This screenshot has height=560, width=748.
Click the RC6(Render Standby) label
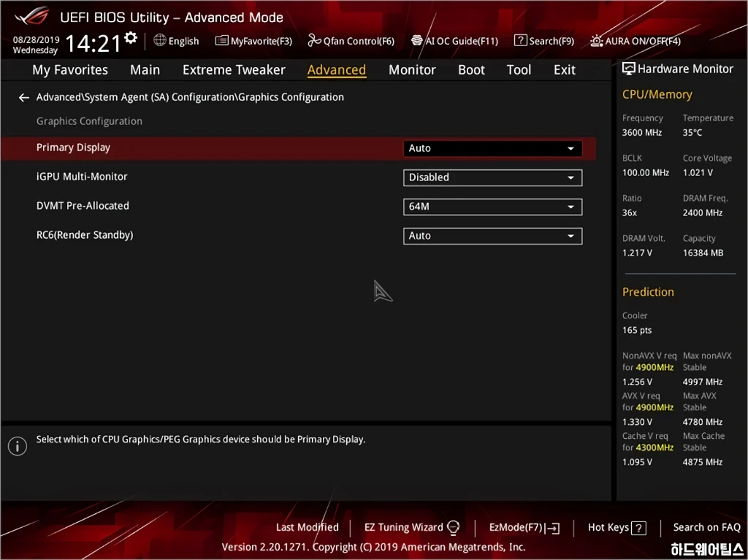click(85, 234)
